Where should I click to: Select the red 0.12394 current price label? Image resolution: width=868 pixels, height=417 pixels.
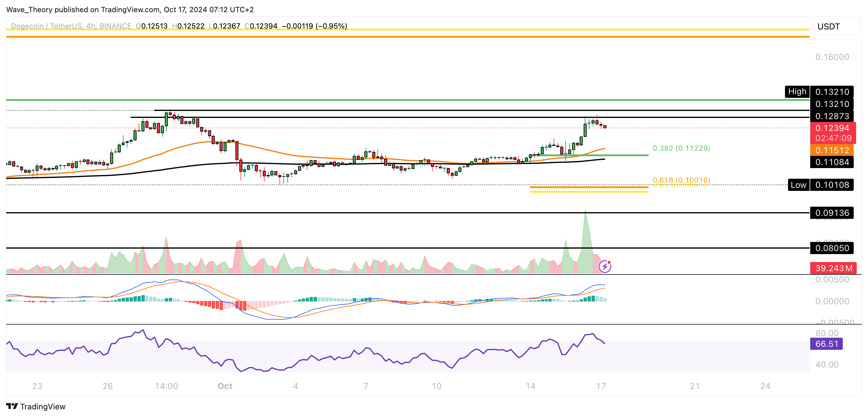[832, 128]
